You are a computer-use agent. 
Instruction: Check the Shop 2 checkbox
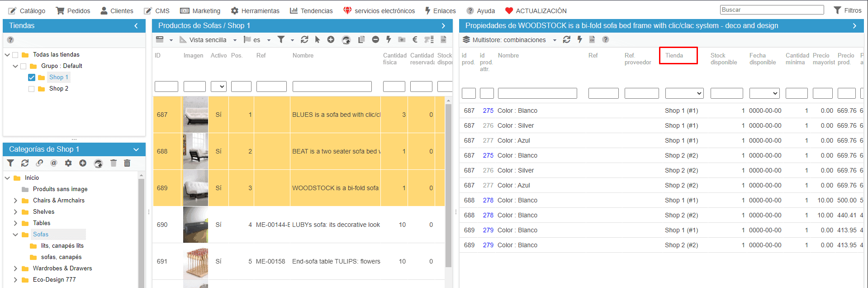[x=32, y=89]
